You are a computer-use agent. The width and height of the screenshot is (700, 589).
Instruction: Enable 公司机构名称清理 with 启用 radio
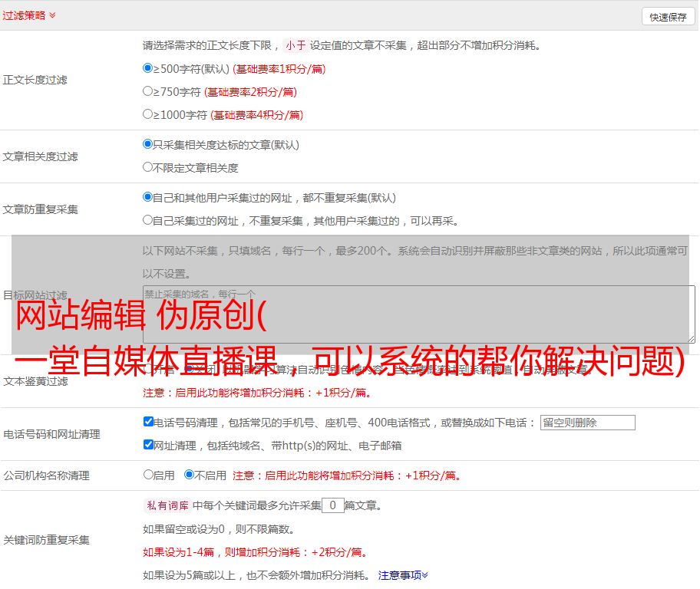pyautogui.click(x=148, y=475)
